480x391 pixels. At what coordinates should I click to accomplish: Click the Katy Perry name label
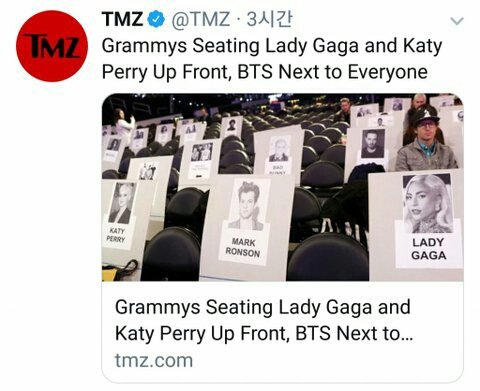pos(116,235)
